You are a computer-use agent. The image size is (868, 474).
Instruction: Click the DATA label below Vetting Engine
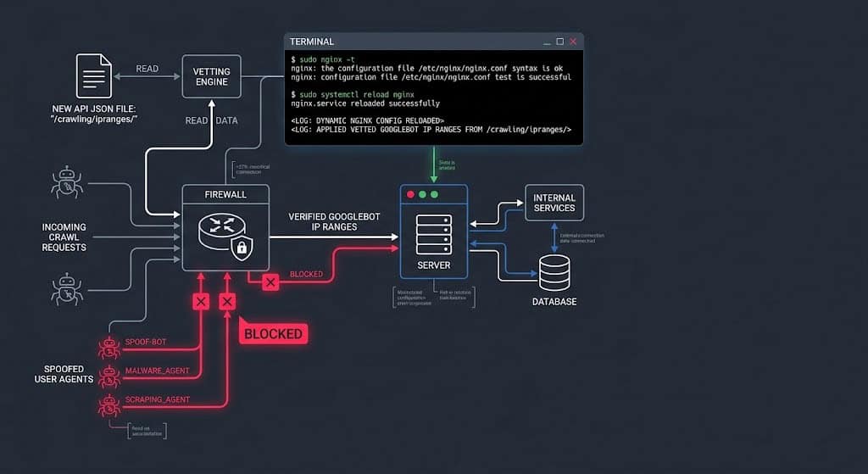(x=226, y=120)
